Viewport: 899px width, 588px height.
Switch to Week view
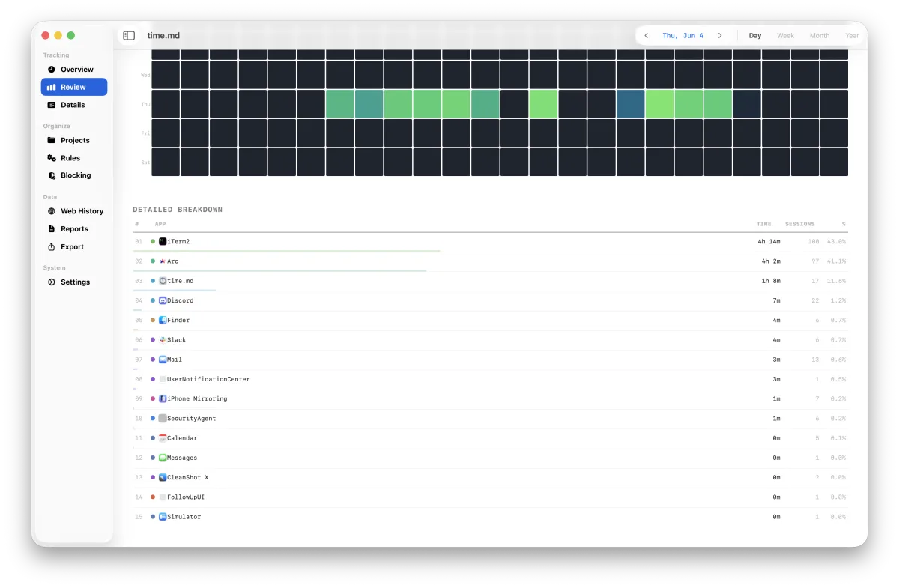click(x=785, y=35)
